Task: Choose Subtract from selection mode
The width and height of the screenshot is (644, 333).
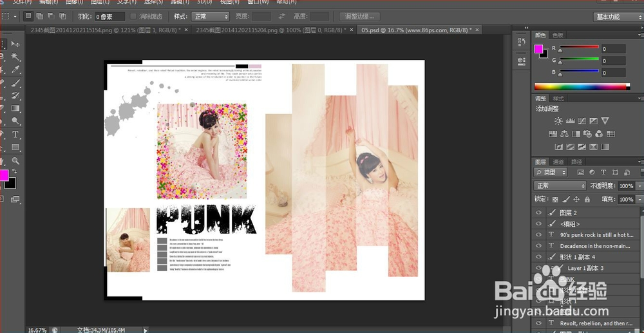Action: tap(51, 16)
